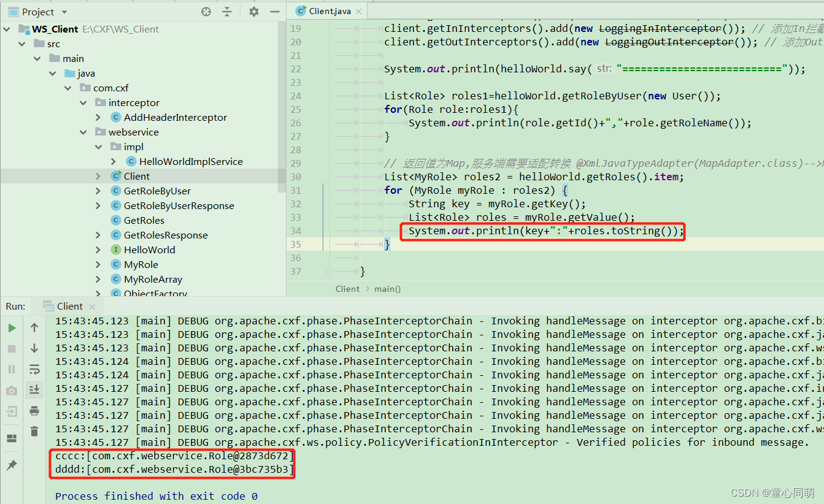Collapse the interceptor package arrow
Image resolution: width=824 pixels, height=504 pixels.
point(83,102)
